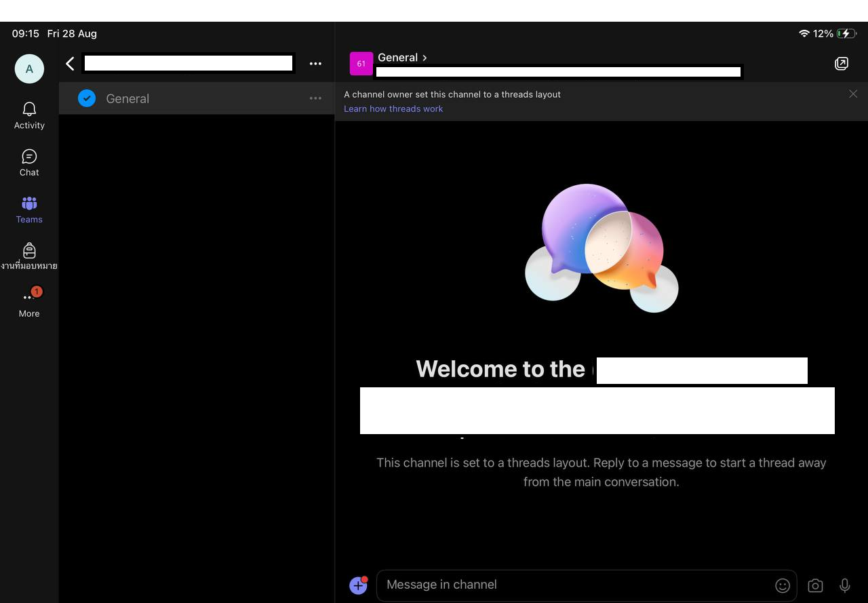The height and width of the screenshot is (603, 868).
Task: Select the General channel row
Action: [197, 98]
